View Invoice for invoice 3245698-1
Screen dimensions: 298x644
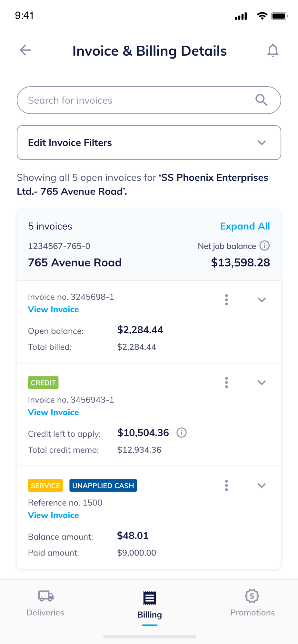coord(54,309)
